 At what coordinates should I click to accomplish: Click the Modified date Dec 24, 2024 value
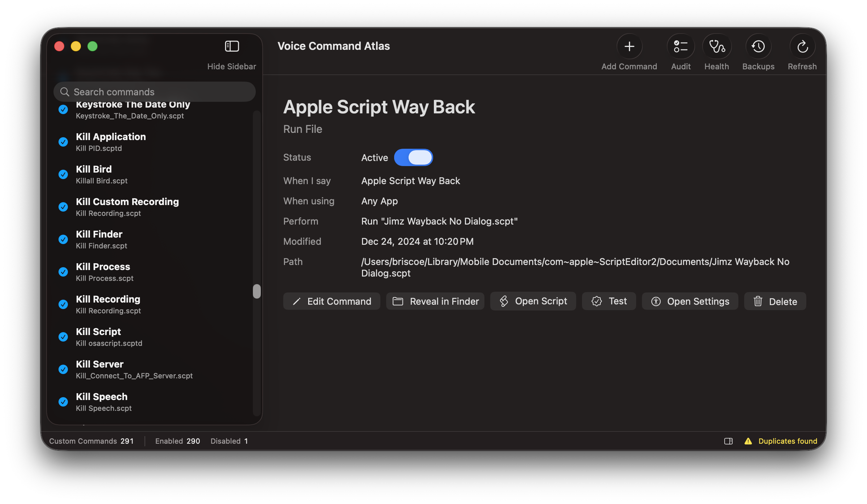[x=417, y=241]
